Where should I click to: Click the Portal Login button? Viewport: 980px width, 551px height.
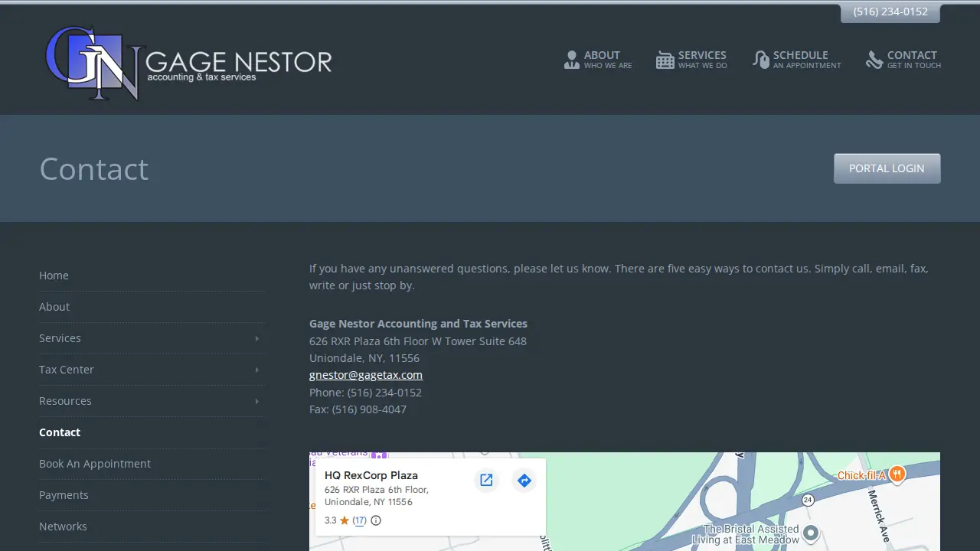tap(887, 168)
